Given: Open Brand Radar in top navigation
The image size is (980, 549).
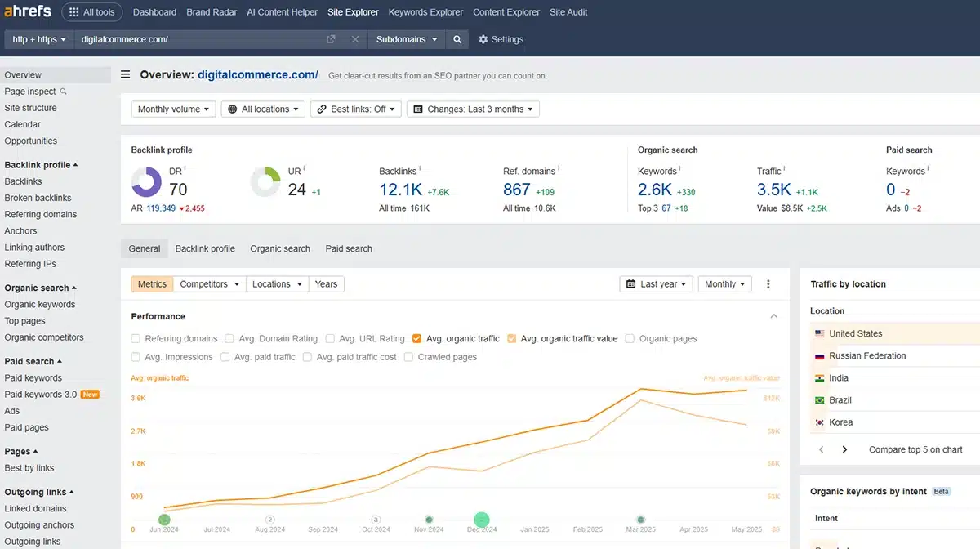Looking at the screenshot, I should pyautogui.click(x=212, y=12).
